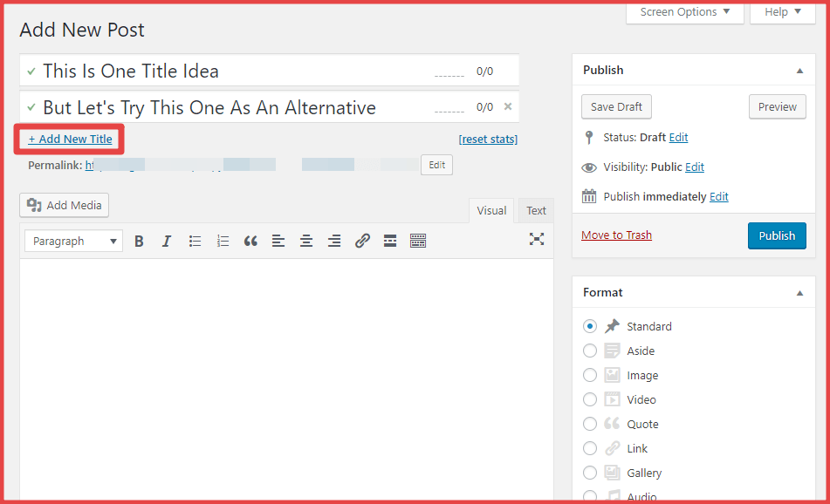Collapse the Publish meta box
830x504 pixels.
point(799,71)
